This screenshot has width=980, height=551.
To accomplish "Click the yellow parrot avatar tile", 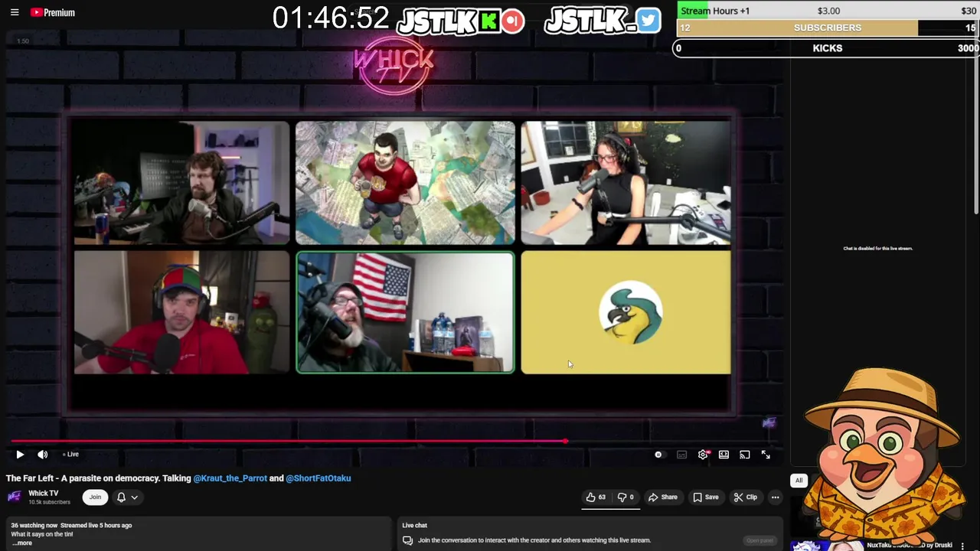I will 626,312.
